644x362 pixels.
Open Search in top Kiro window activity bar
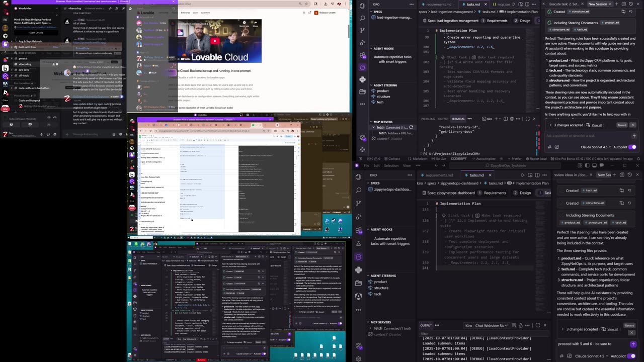(362, 18)
